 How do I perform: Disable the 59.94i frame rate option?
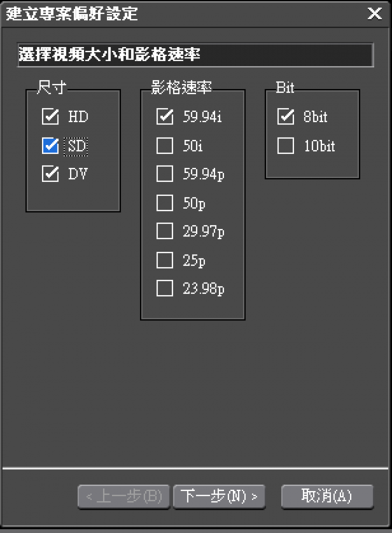tap(165, 117)
